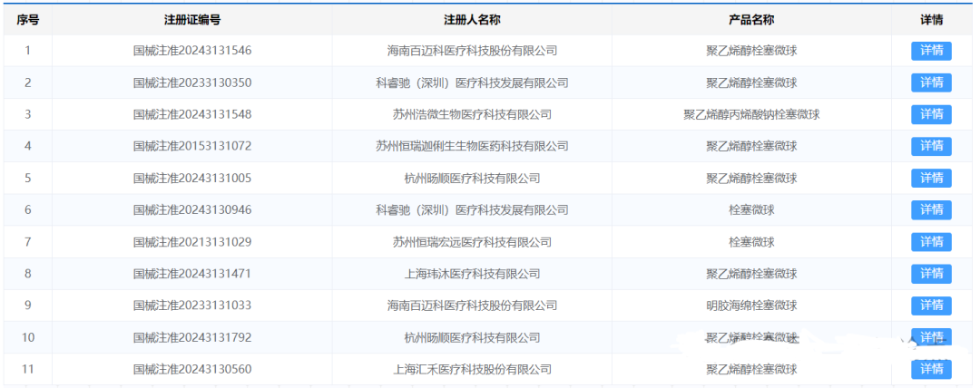The height and width of the screenshot is (388, 980).
Task: View 详情 for 苏州恒瑞宏远医疗科技有限公司
Action: tap(931, 242)
